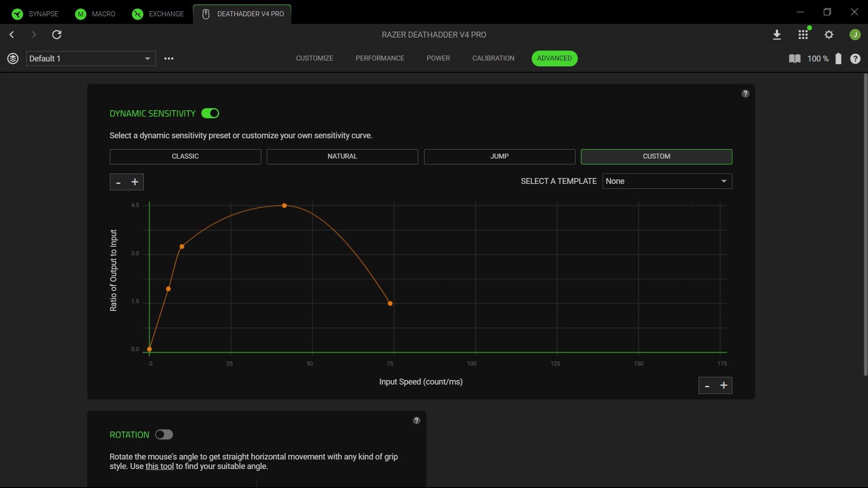The height and width of the screenshot is (488, 868).
Task: Open the help icon beside the battery
Action: pyautogui.click(x=855, y=59)
